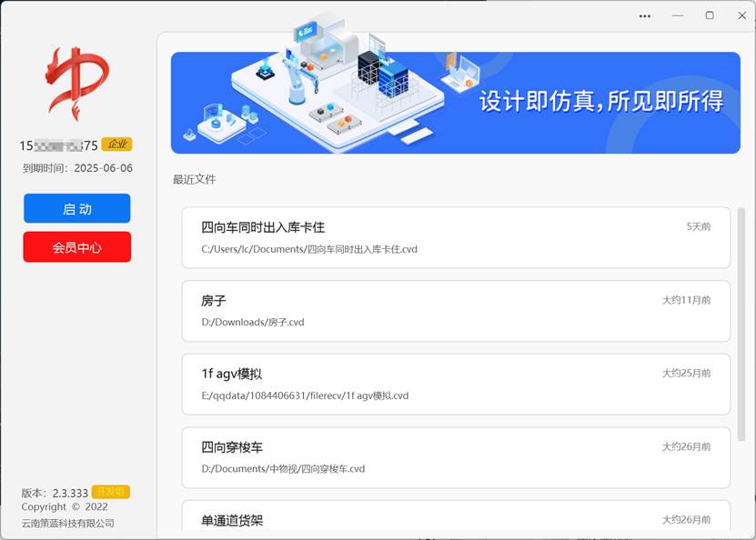This screenshot has height=540, width=756.
Task: Minimize the launcher window
Action: coord(678,15)
